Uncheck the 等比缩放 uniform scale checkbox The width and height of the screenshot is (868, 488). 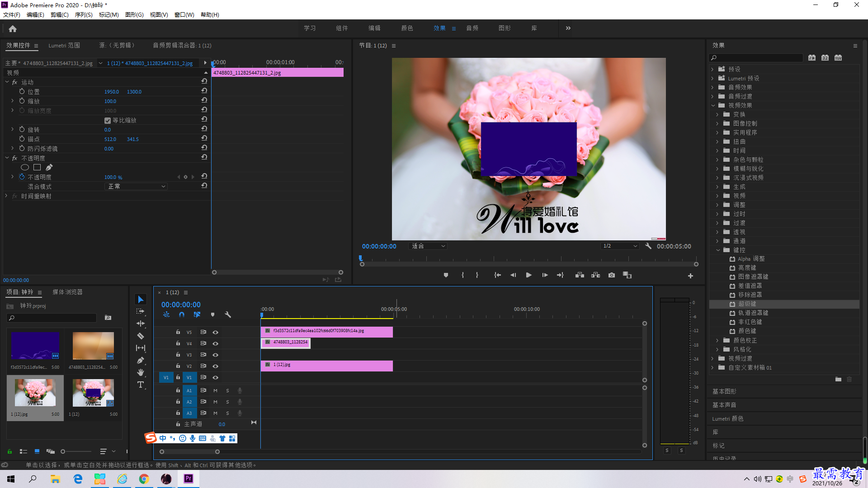(108, 121)
